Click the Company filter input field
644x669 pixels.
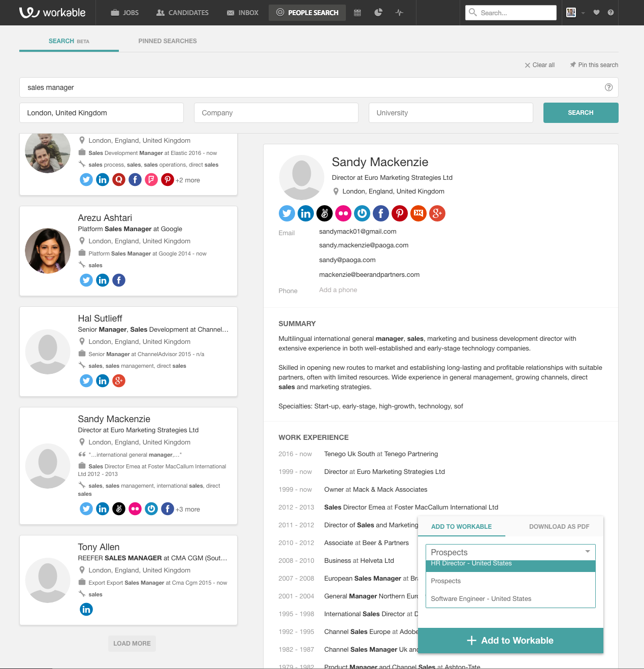point(276,113)
